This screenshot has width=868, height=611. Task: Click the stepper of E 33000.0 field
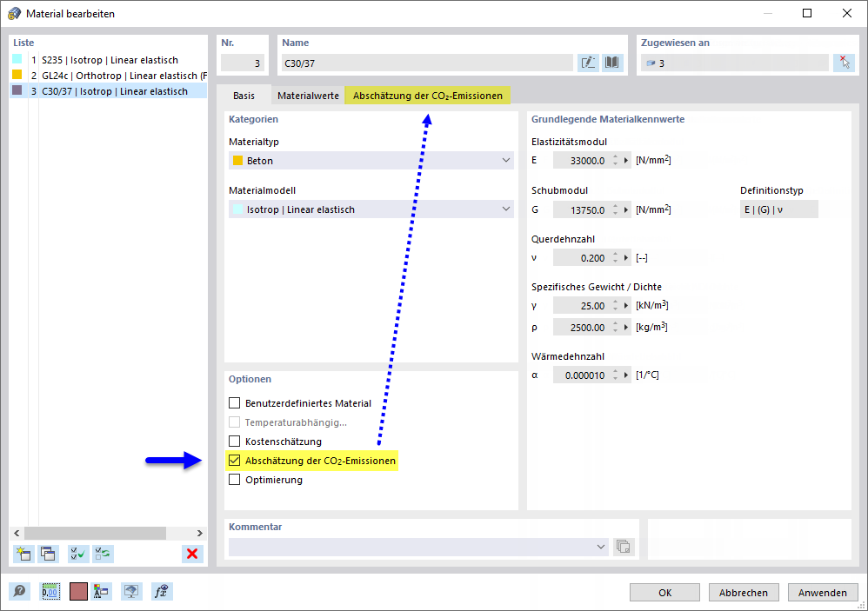(x=615, y=160)
